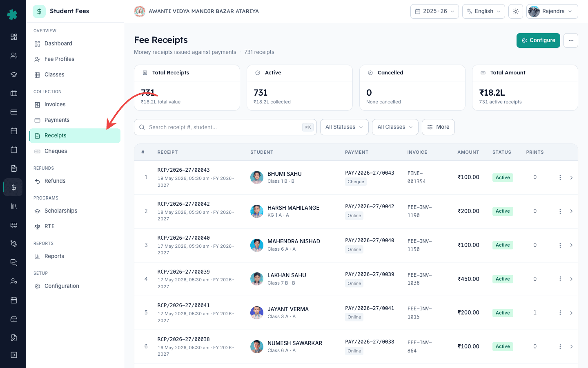
Task: Click receipt number RCP/2026-27/00043
Action: pos(184,170)
